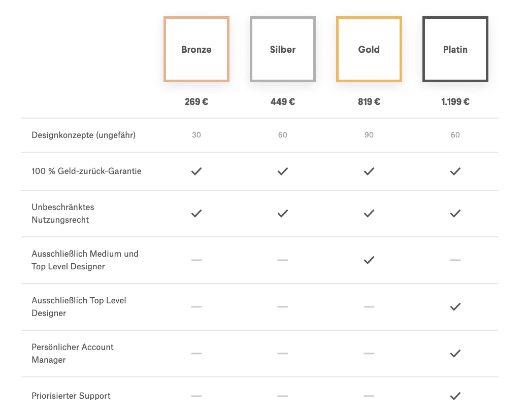Screen dimensions: 528x420
Task: Click the Bronze price 269 €
Action: pos(196,101)
